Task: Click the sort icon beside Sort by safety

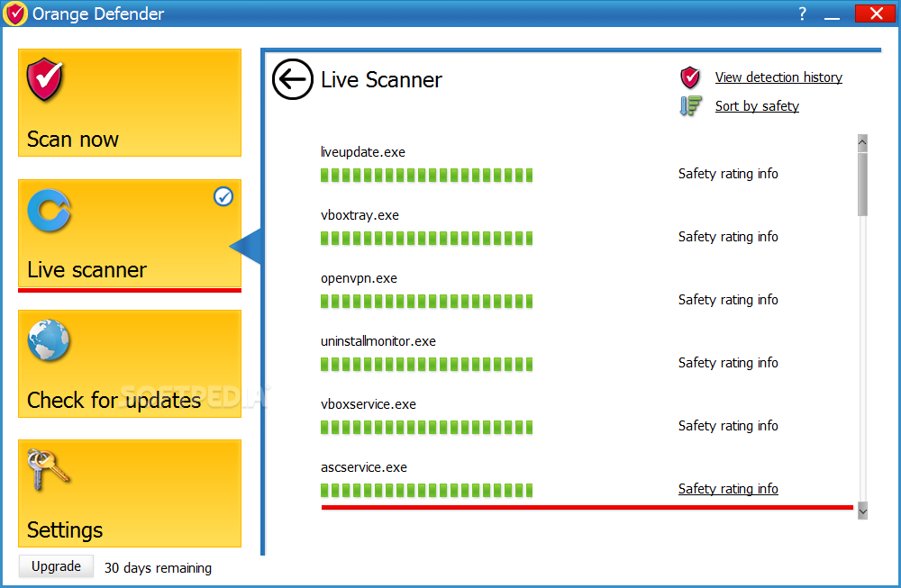Action: (690, 106)
